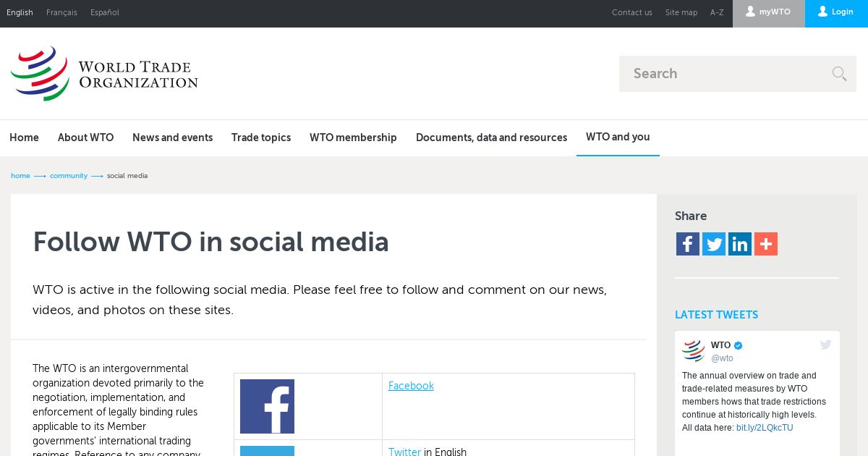Share page on Facebook icon
The height and width of the screenshot is (456, 868).
[688, 244]
